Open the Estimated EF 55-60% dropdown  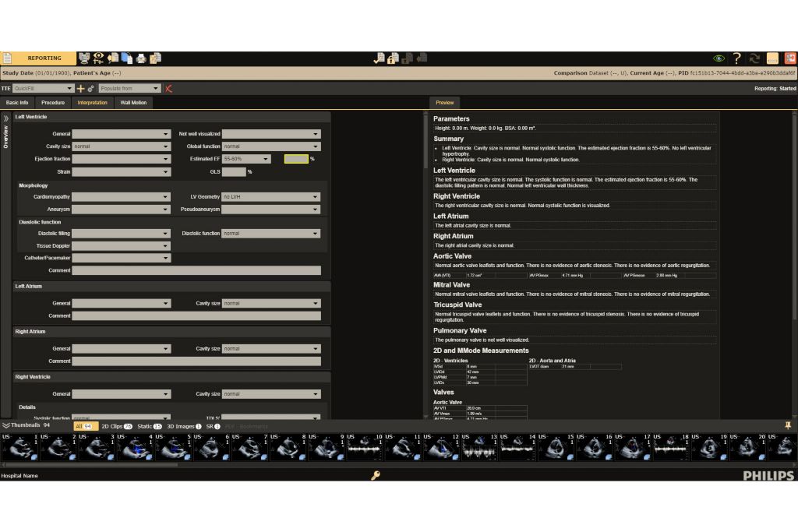[x=246, y=159]
